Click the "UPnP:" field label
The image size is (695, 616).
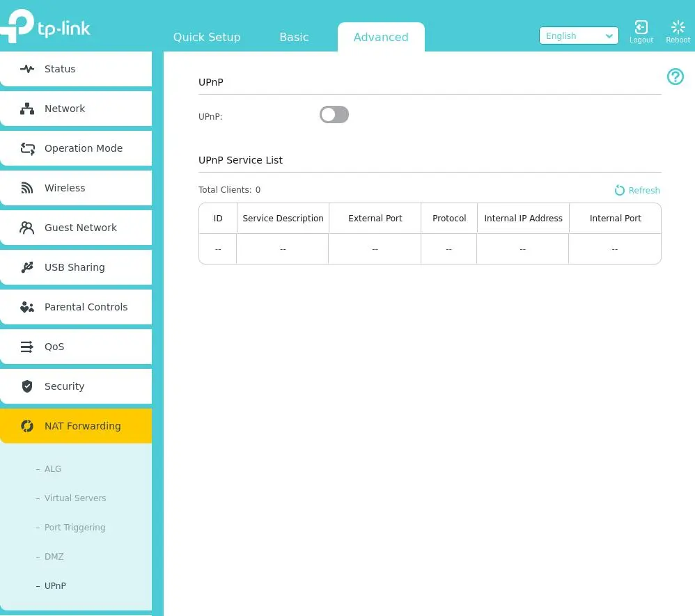pos(210,116)
